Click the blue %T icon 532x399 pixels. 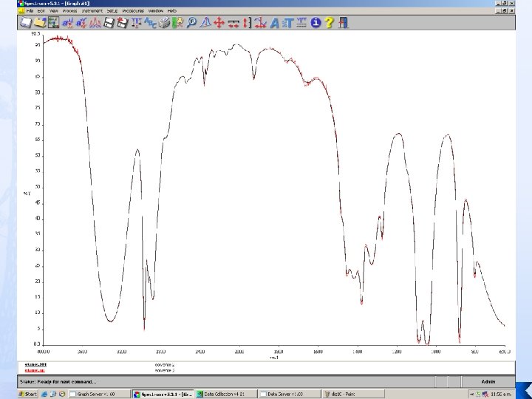click(287, 23)
